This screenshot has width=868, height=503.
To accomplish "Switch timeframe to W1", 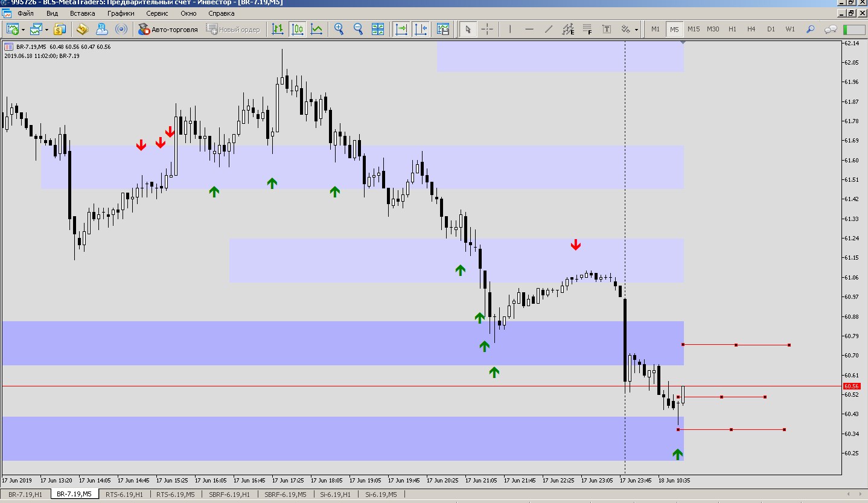I will click(790, 29).
